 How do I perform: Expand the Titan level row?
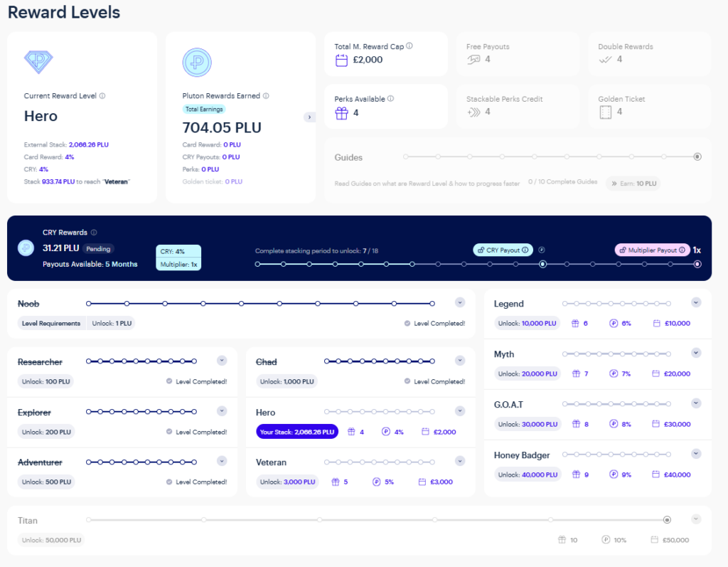(696, 519)
